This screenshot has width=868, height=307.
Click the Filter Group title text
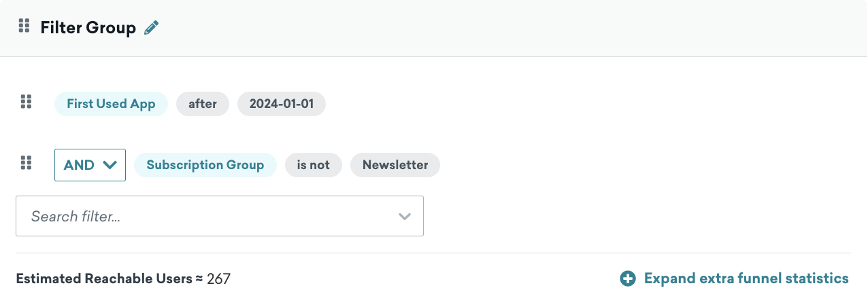[x=88, y=28]
